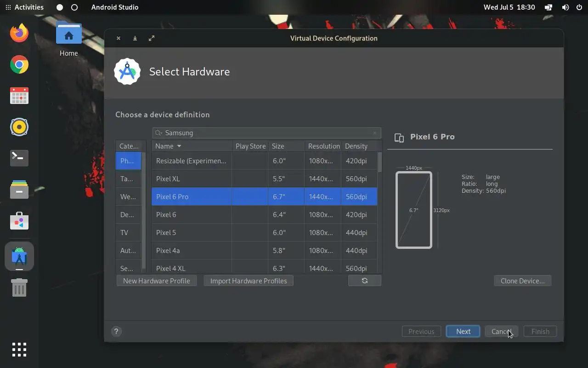Select the Resizable (Experimental) device row
Viewport: 588px width, 368px height.
point(265,161)
